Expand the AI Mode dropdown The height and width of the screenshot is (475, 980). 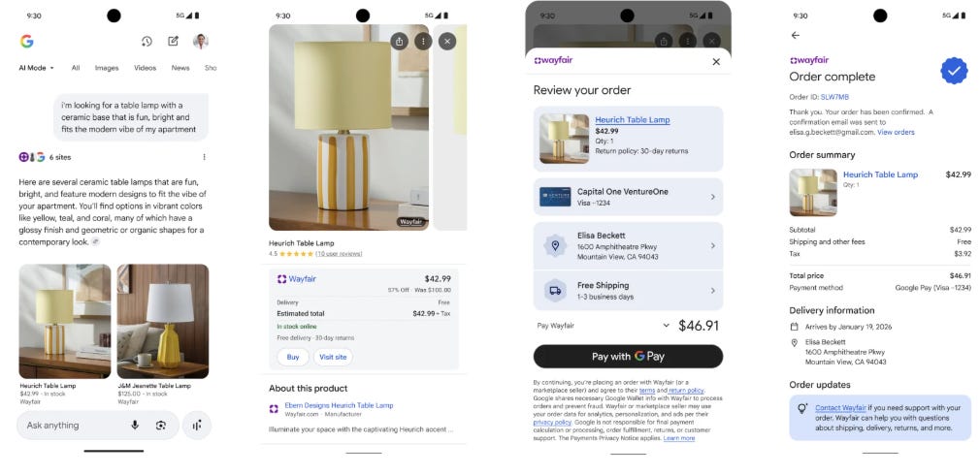[36, 68]
